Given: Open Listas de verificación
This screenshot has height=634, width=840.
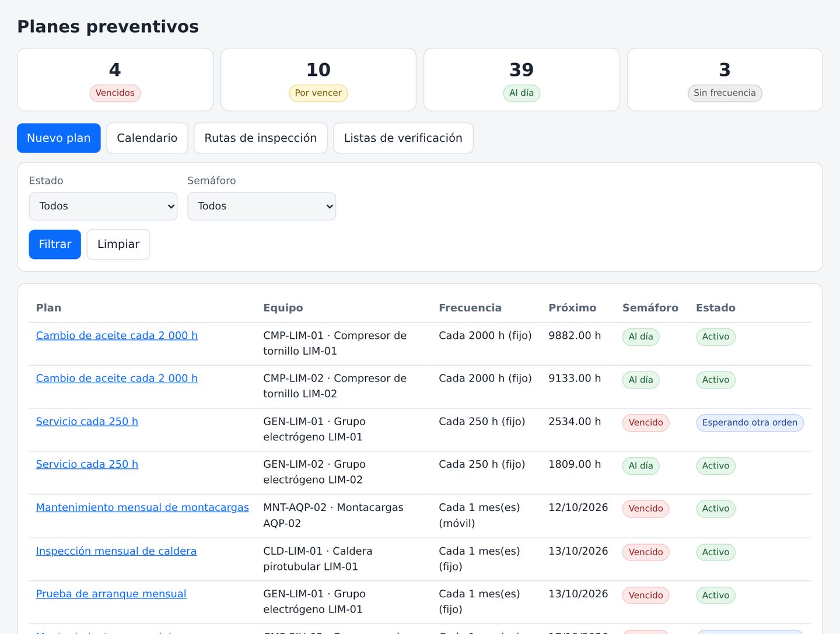Looking at the screenshot, I should pos(403,138).
